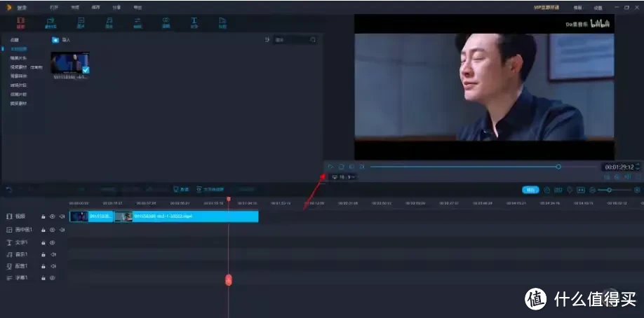Mute the 音乐1 music track
Viewport: 644px width, 318px height.
53,254
